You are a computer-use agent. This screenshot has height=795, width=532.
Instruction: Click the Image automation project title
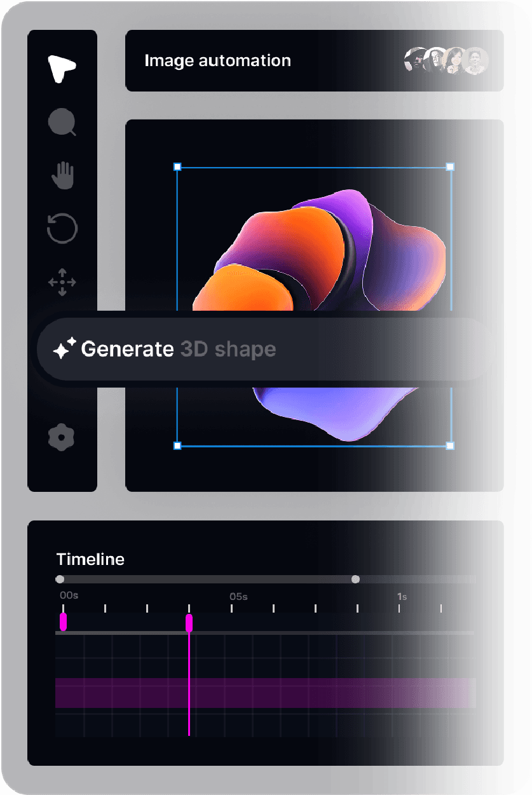point(217,61)
